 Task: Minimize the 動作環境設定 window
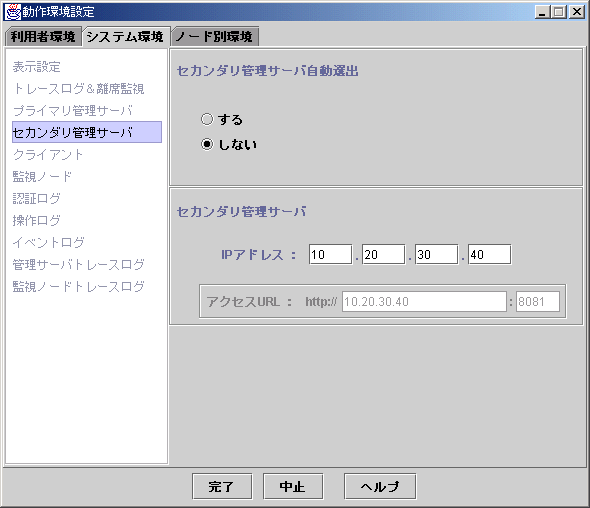[542, 12]
